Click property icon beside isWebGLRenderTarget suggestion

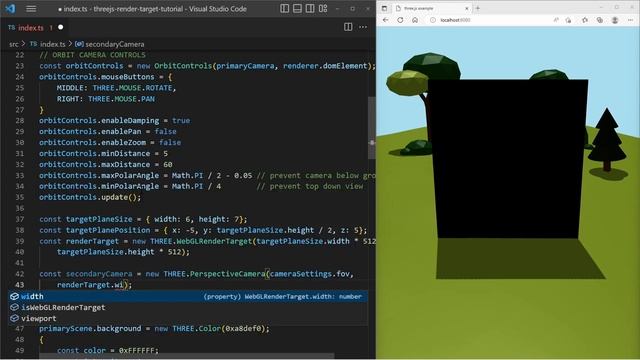tap(14, 307)
